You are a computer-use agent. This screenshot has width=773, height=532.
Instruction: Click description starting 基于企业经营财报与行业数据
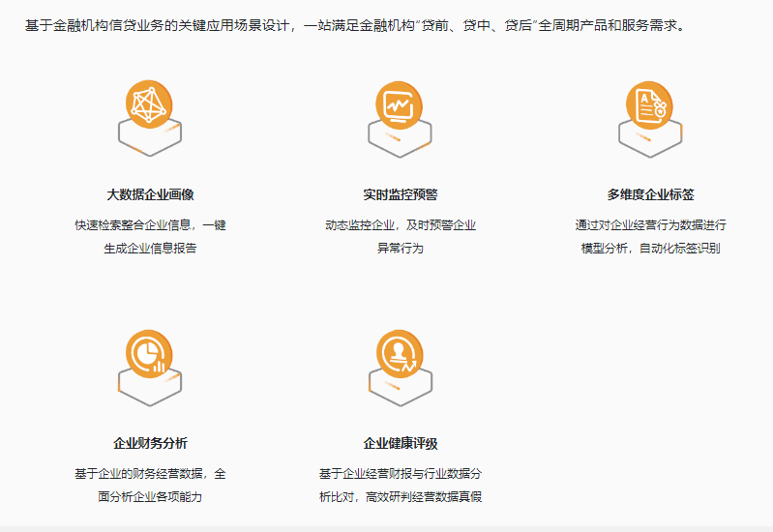pos(401,485)
